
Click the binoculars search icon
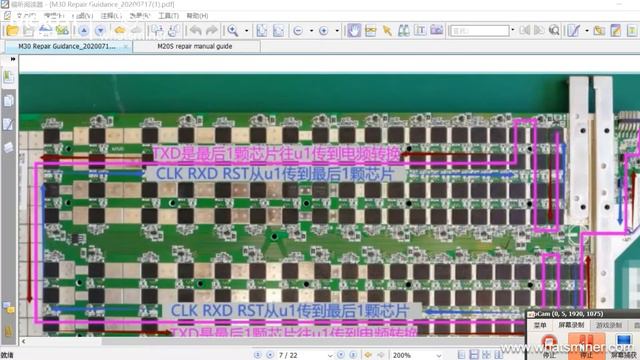coord(404,31)
